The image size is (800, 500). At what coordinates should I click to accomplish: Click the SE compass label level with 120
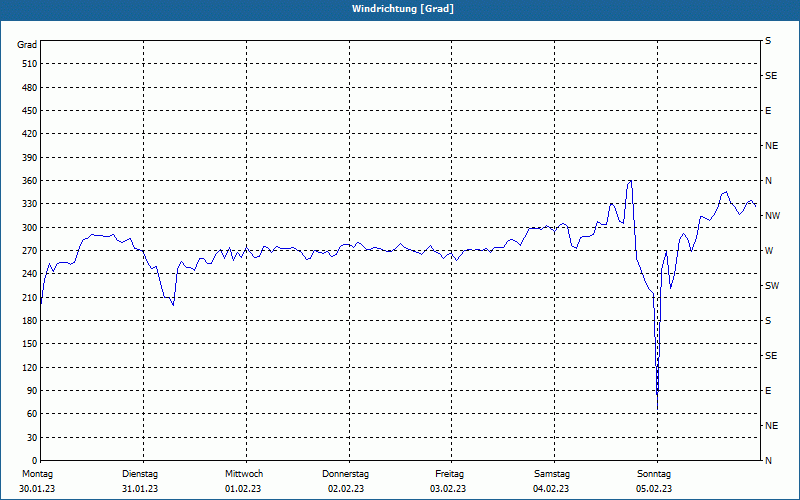771,356
